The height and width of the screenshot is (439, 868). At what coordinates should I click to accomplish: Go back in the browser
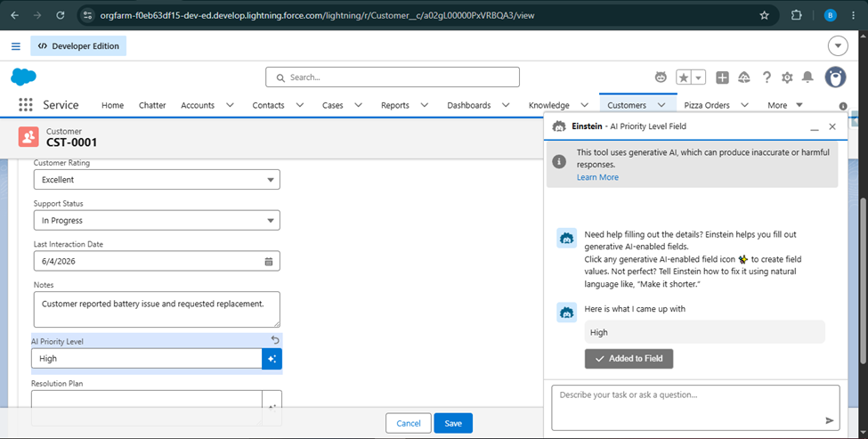point(15,15)
